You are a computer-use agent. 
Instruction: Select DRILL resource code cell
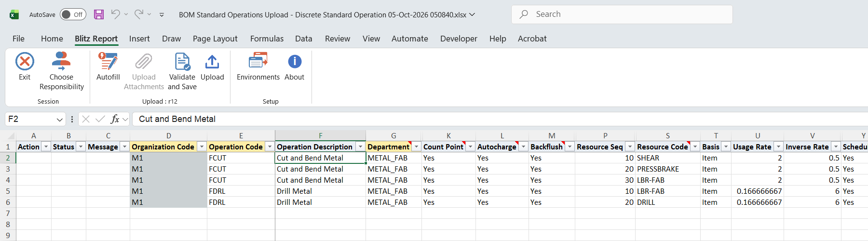(667, 202)
